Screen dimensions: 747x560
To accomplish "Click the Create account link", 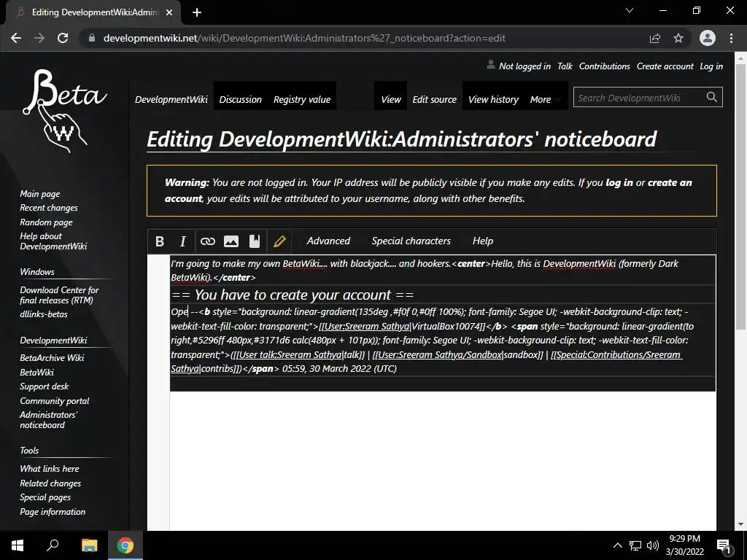I will pos(665,66).
